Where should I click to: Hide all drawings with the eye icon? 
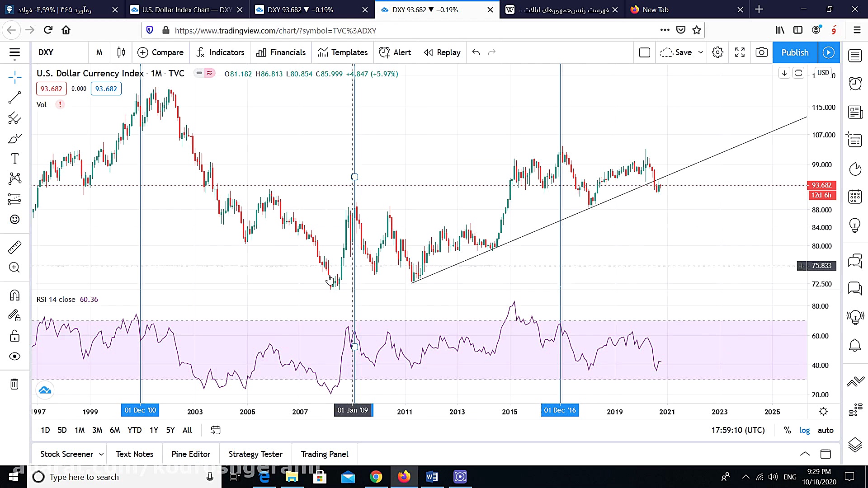click(x=14, y=357)
